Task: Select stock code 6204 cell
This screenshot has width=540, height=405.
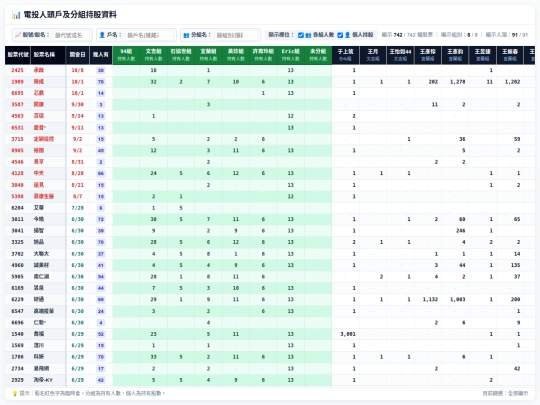Action: pos(17,208)
